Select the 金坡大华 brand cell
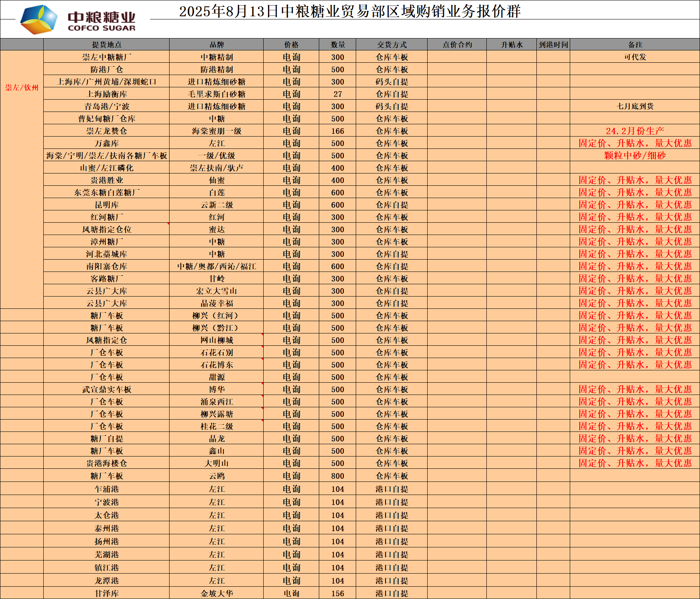 coord(216,593)
